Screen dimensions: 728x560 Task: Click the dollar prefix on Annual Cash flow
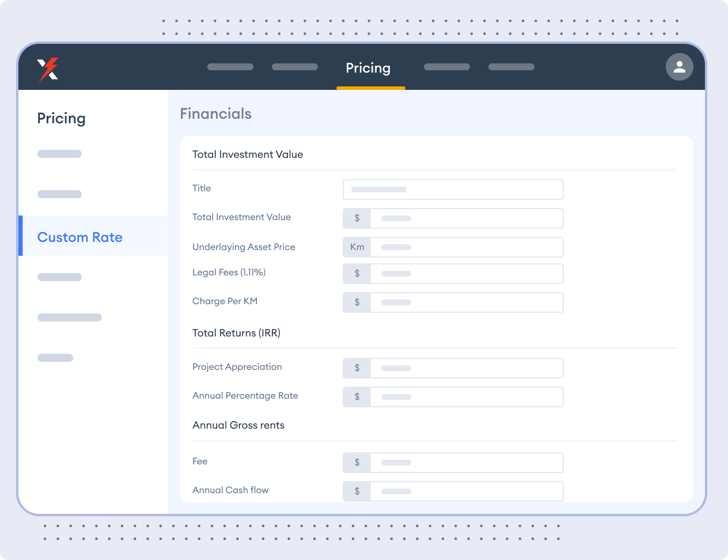357,491
